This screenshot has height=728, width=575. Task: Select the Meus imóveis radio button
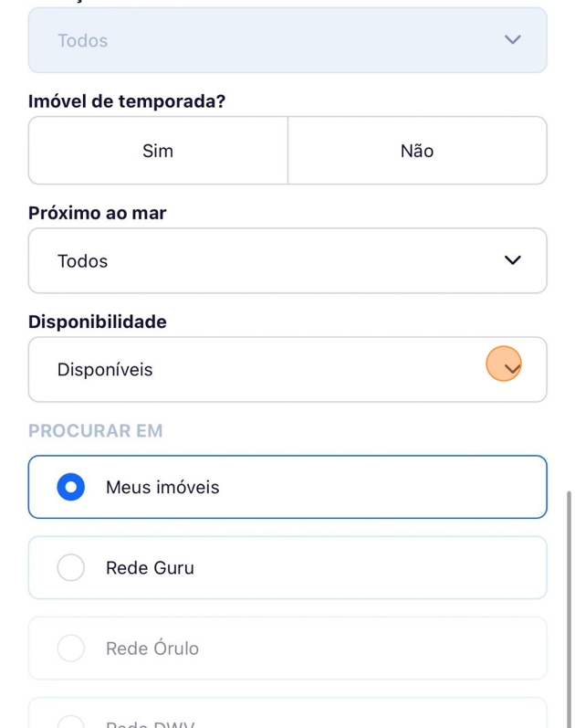(71, 487)
